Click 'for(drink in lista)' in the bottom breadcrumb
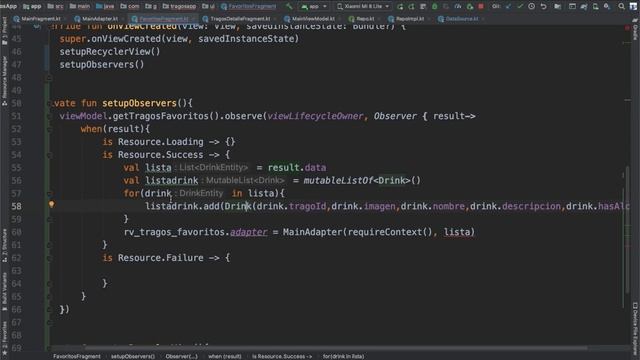This screenshot has width=640, height=360. click(x=343, y=356)
